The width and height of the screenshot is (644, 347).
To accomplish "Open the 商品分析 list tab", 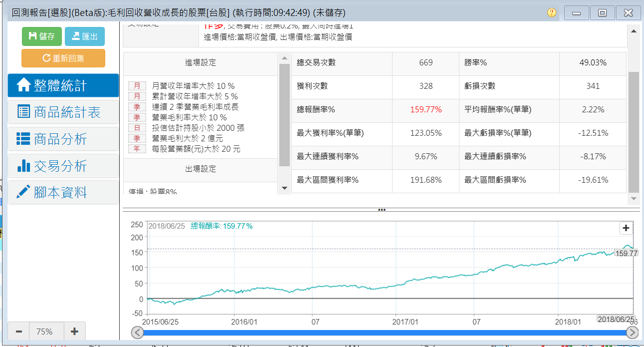I will pyautogui.click(x=63, y=139).
